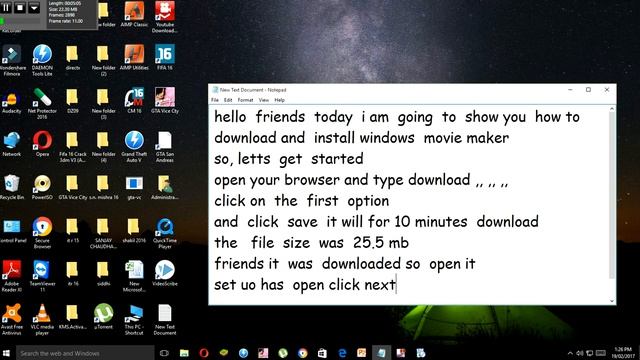Select the Audacity desktop icon
This screenshot has width=640, height=360.
(12, 100)
